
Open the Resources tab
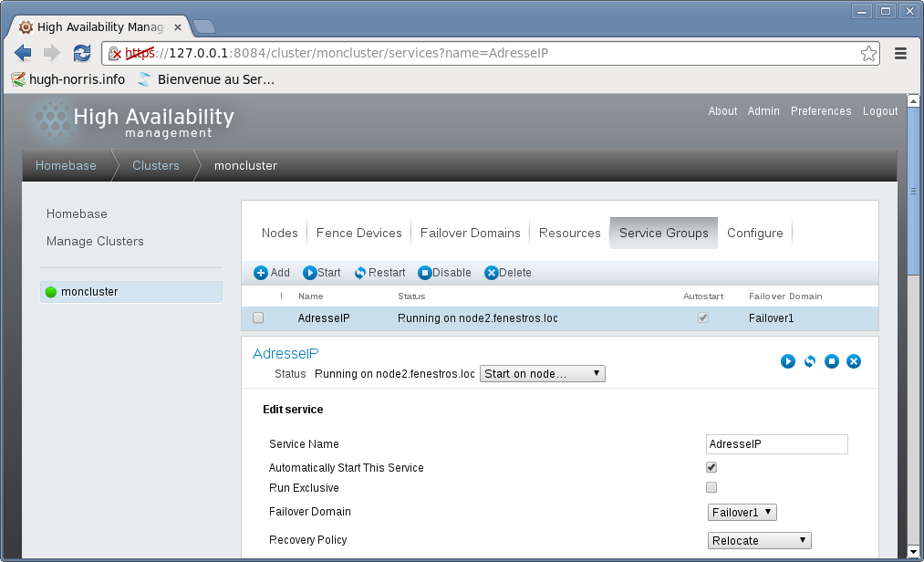tap(569, 233)
